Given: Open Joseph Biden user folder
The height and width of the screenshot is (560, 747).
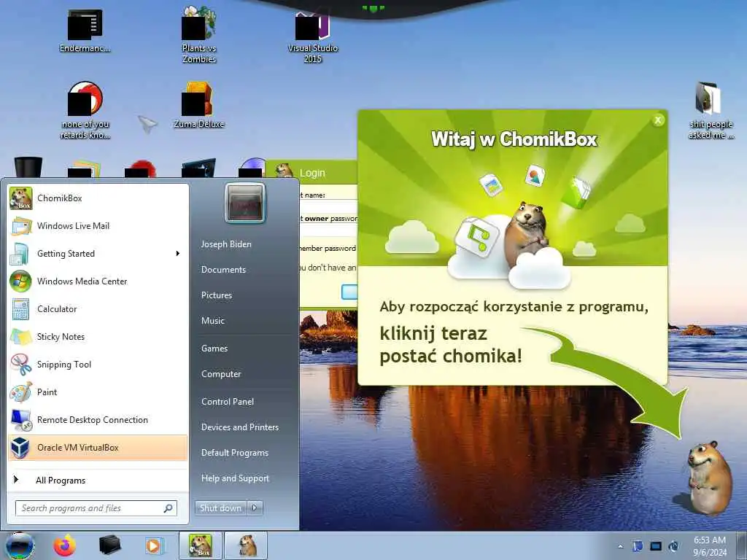Looking at the screenshot, I should tap(226, 244).
